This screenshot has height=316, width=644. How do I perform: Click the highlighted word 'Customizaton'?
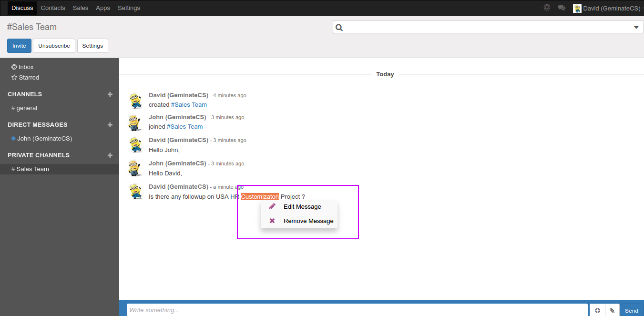(260, 197)
